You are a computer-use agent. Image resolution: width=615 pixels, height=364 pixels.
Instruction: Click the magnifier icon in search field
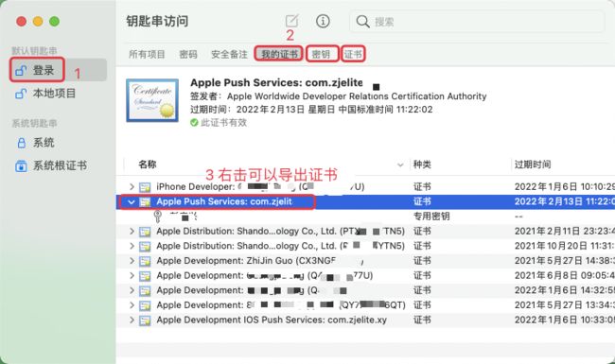(362, 21)
